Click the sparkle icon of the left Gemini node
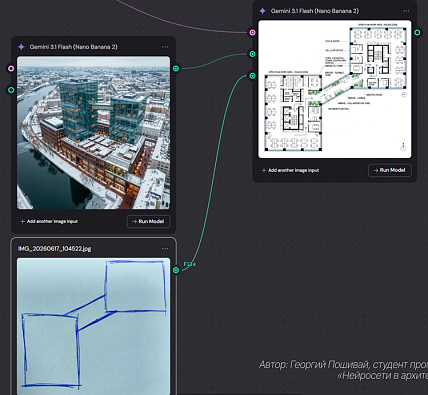 (x=21, y=47)
